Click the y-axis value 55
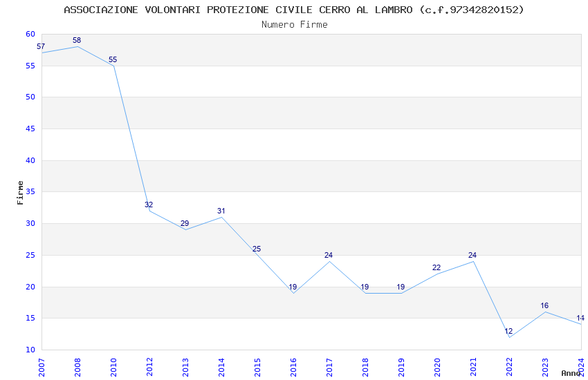Screen dimensions: 588x380 tap(30, 66)
